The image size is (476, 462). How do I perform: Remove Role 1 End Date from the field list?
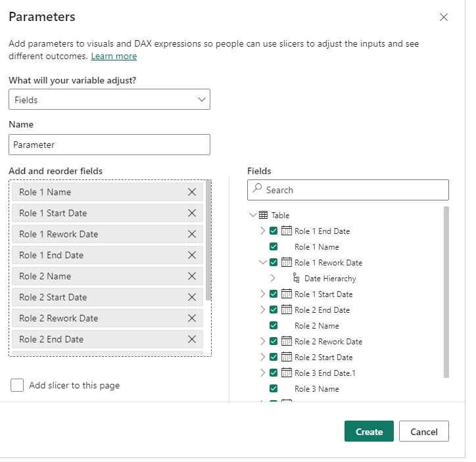(x=192, y=255)
